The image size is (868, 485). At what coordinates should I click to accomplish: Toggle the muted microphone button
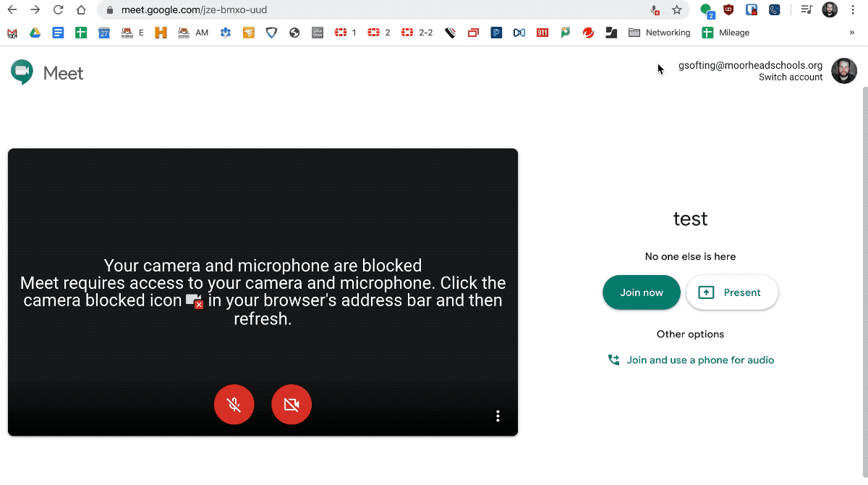(234, 405)
